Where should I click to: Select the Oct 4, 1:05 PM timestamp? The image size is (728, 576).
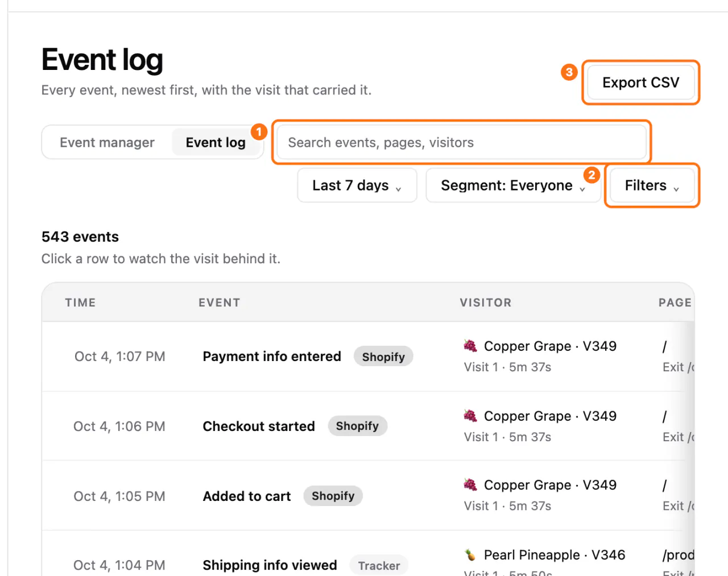click(x=119, y=496)
